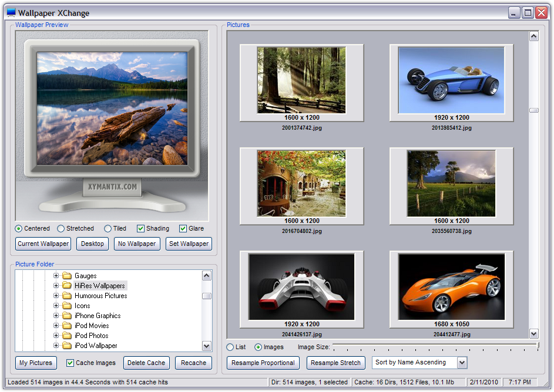Click the Humorous Pictures folder icon
The height and width of the screenshot is (392, 554).
click(66, 296)
